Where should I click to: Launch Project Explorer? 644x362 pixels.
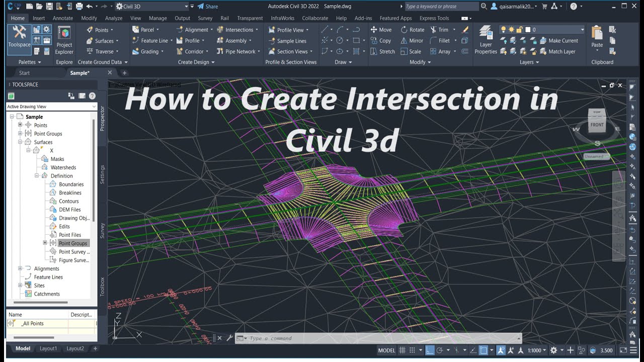click(64, 41)
